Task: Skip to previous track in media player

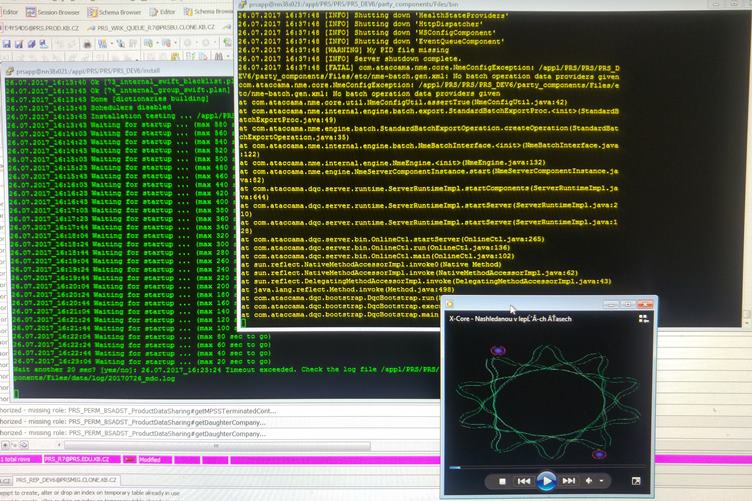Action: (x=522, y=481)
